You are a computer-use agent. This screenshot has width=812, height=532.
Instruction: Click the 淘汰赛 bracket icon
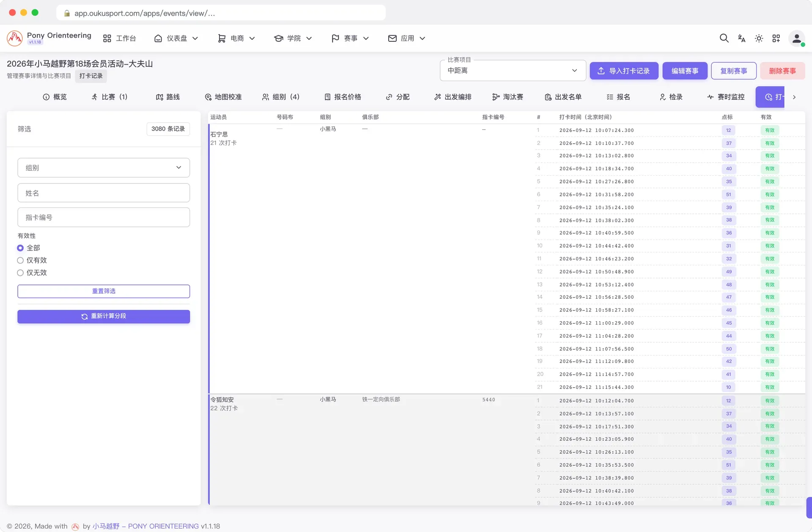point(496,97)
